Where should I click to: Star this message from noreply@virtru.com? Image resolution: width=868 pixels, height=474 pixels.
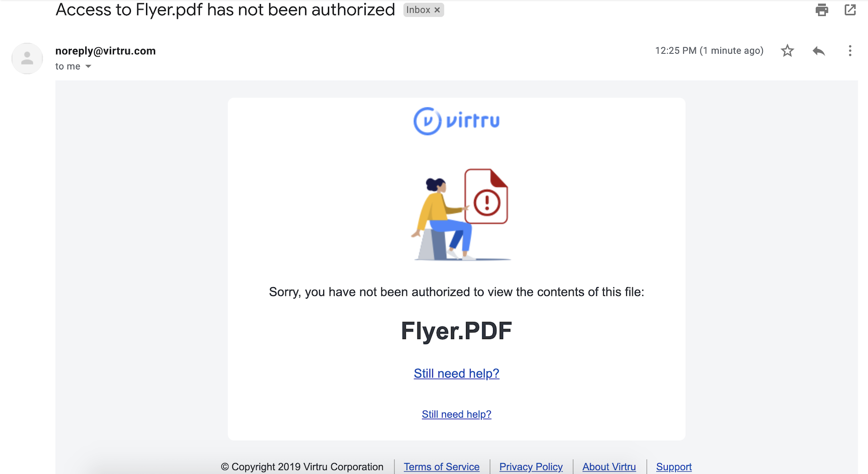787,51
